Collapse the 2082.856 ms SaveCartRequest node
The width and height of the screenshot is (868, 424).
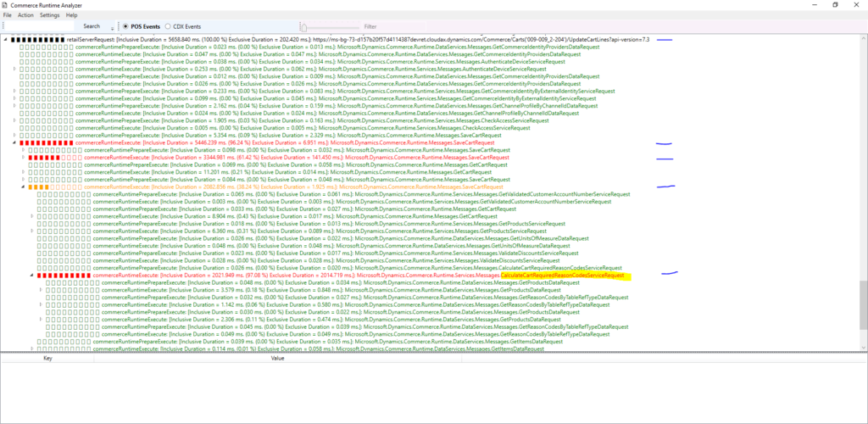(x=24, y=187)
